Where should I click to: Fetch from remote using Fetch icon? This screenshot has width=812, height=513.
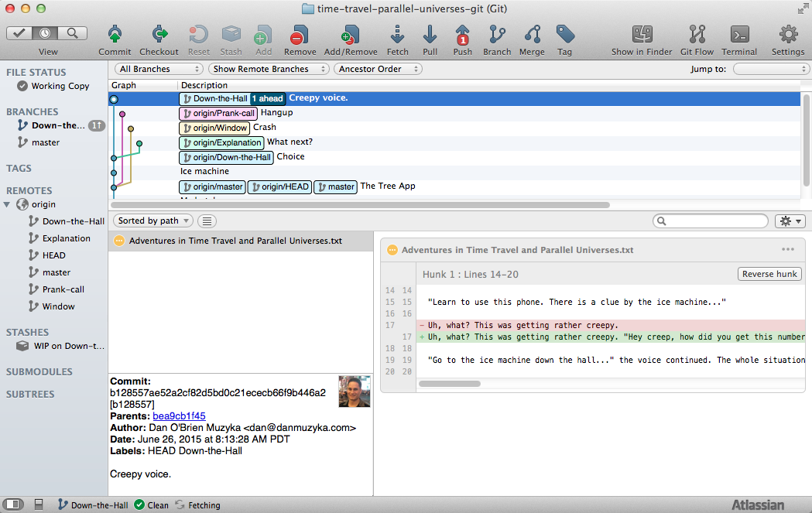pos(397,35)
